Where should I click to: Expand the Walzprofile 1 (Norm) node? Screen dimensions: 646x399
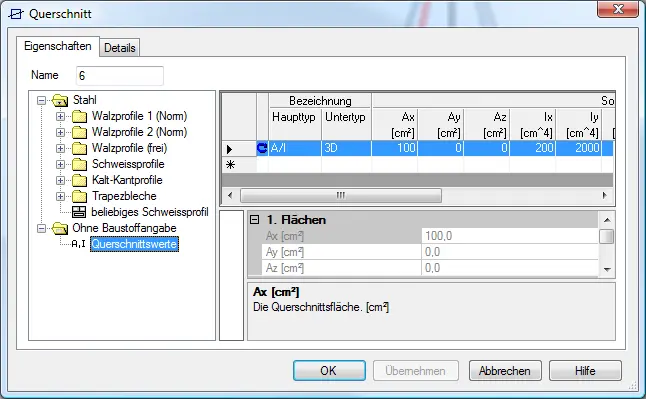(x=61, y=116)
